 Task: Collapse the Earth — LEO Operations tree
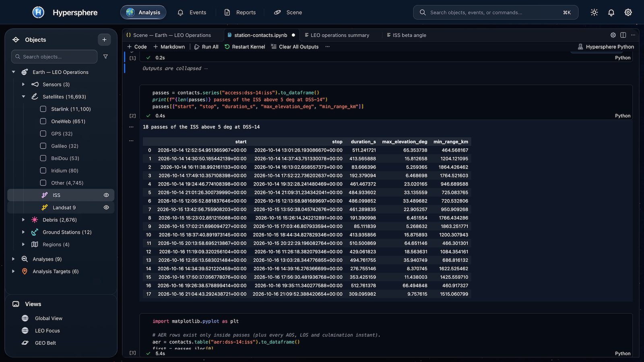[14, 72]
